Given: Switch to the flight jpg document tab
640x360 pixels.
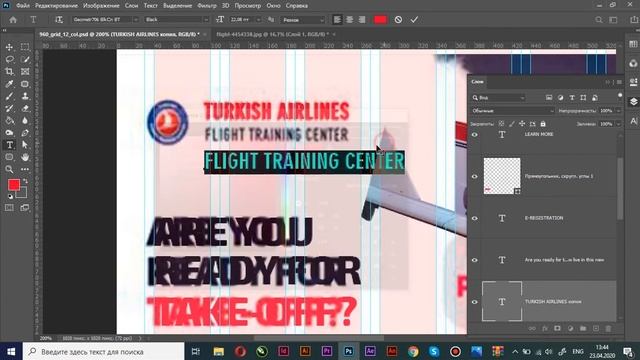Looking at the screenshot, I should click(x=272, y=34).
